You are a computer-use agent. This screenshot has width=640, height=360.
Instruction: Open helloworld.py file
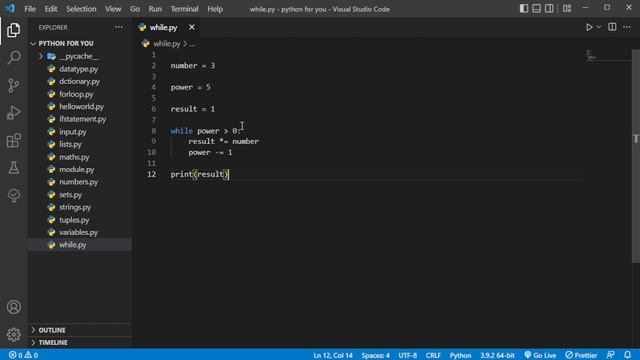(80, 107)
